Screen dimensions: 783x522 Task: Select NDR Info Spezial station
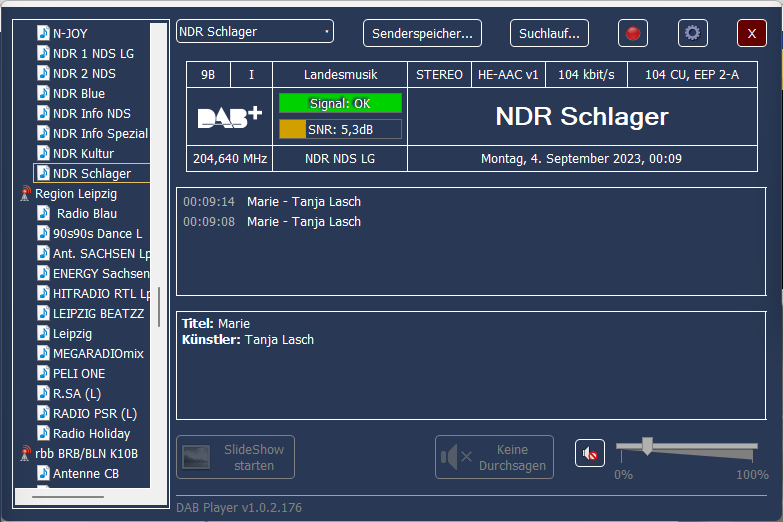pyautogui.click(x=100, y=133)
